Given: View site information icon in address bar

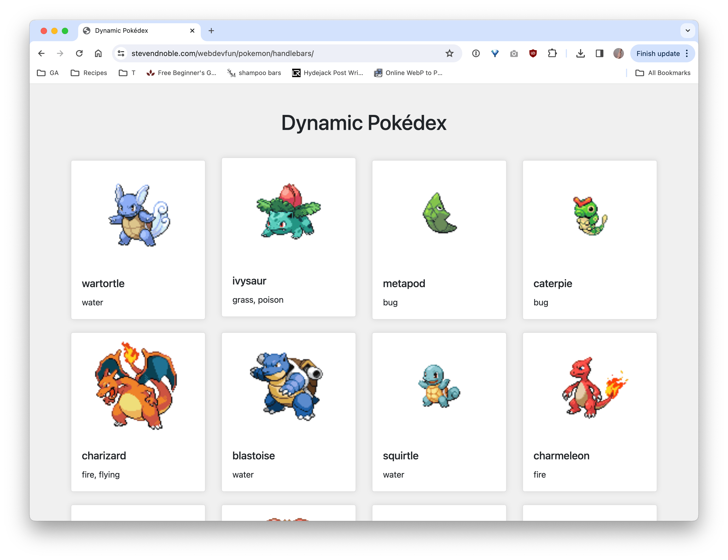Looking at the screenshot, I should (x=121, y=53).
